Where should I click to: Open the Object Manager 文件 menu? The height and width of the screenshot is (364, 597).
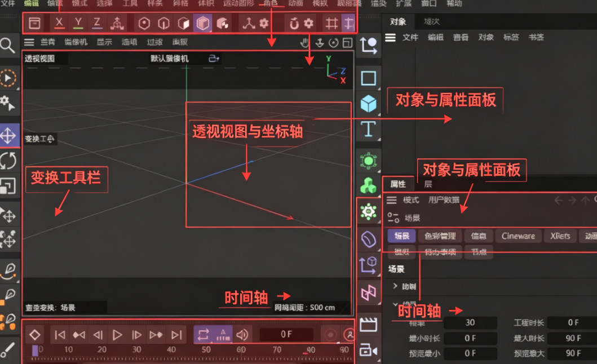tap(410, 37)
